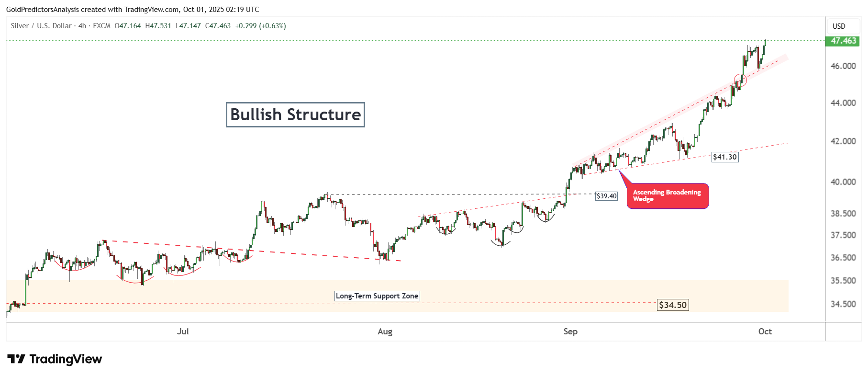Screen dimensions: 868x377
Task: Click the $41.30 price label
Action: point(724,157)
